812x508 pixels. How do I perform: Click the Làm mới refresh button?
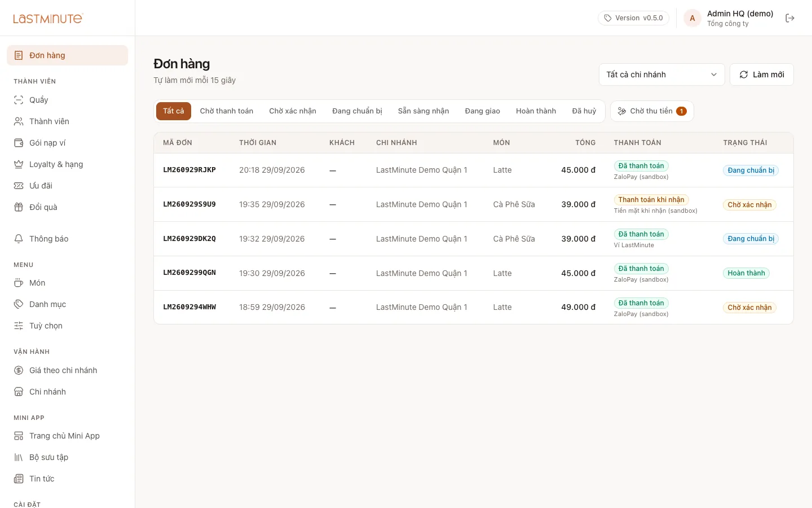click(762, 75)
